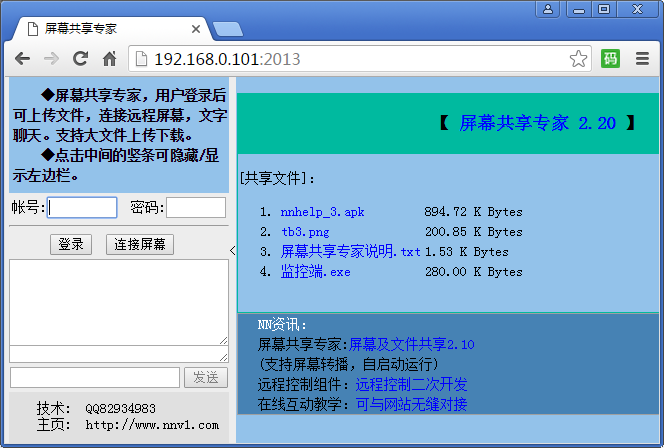Maximize the browser window
The image size is (664, 448).
(x=604, y=9)
